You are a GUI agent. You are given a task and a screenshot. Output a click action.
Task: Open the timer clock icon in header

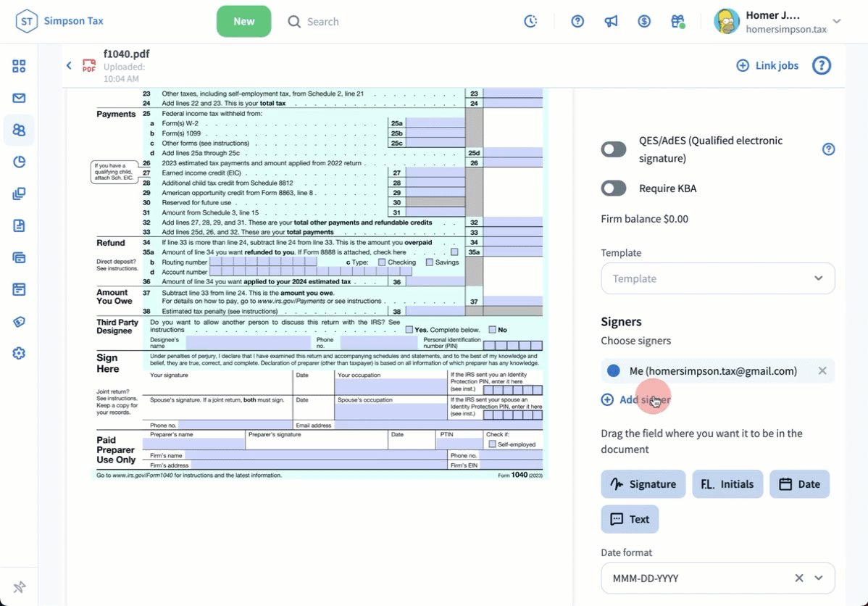point(531,22)
